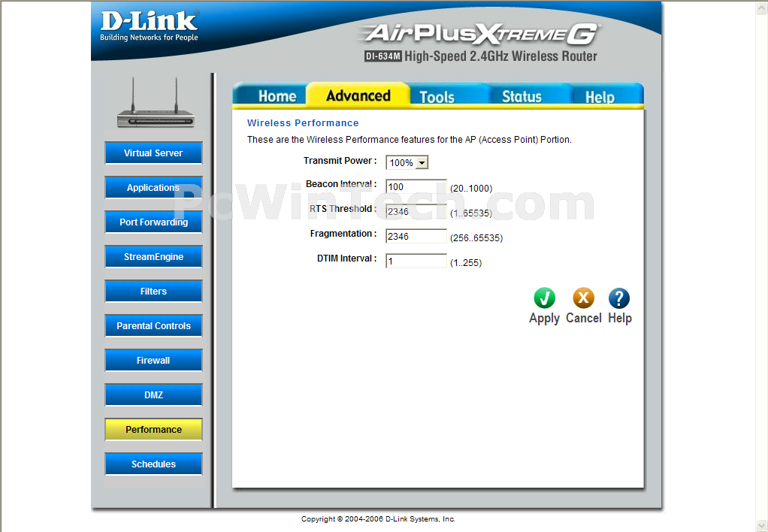The height and width of the screenshot is (532, 768).
Task: Select the Advanced tab
Action: (x=358, y=95)
